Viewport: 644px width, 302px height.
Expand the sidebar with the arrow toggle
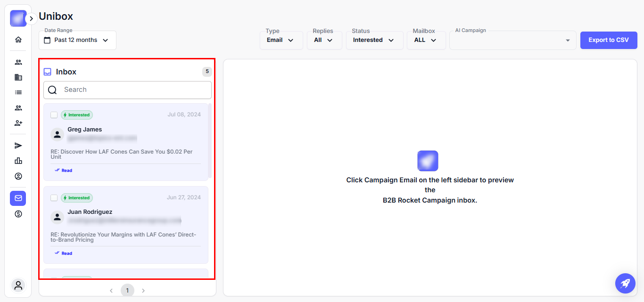(31, 19)
